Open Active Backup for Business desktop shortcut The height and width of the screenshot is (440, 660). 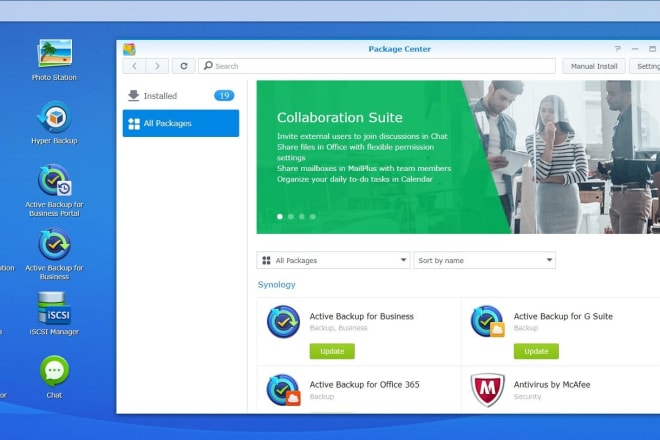54,254
